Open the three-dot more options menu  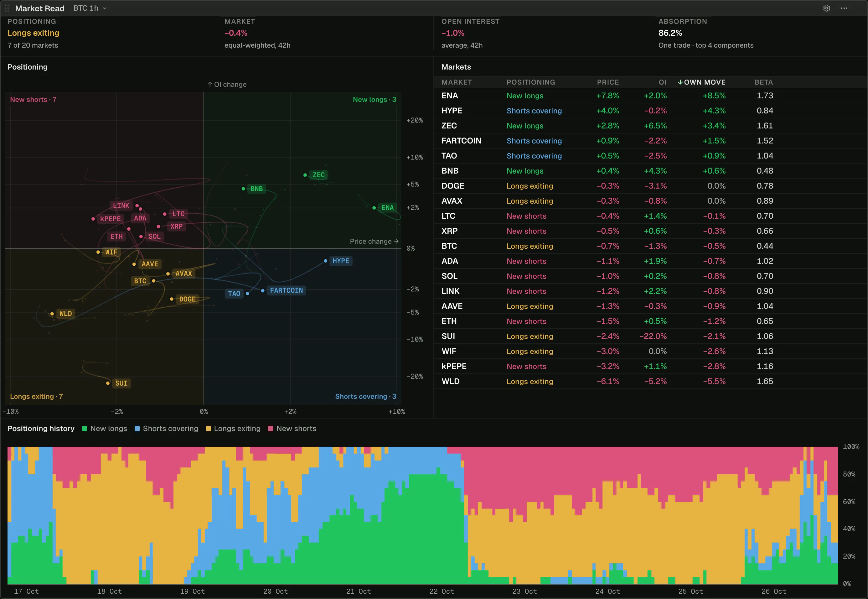pos(844,8)
